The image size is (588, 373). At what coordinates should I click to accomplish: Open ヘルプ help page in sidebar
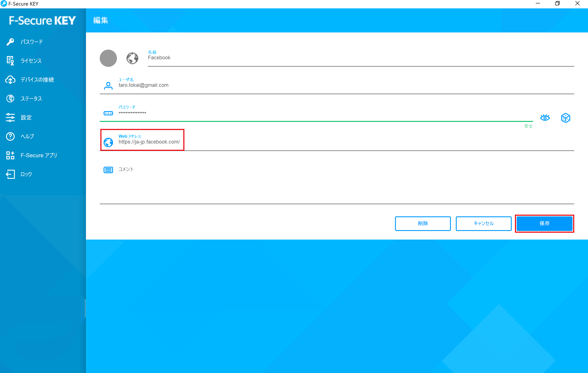coord(43,136)
